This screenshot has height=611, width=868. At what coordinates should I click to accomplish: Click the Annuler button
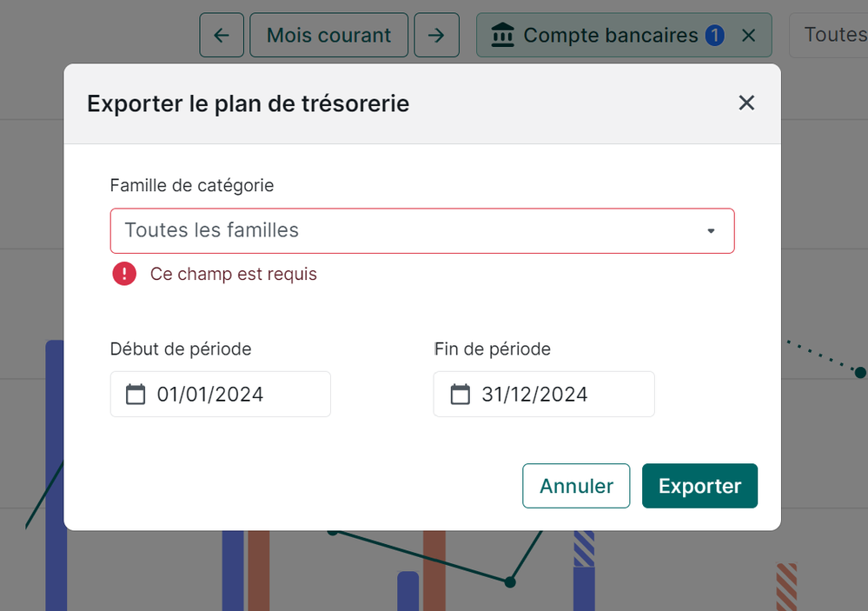click(x=576, y=486)
